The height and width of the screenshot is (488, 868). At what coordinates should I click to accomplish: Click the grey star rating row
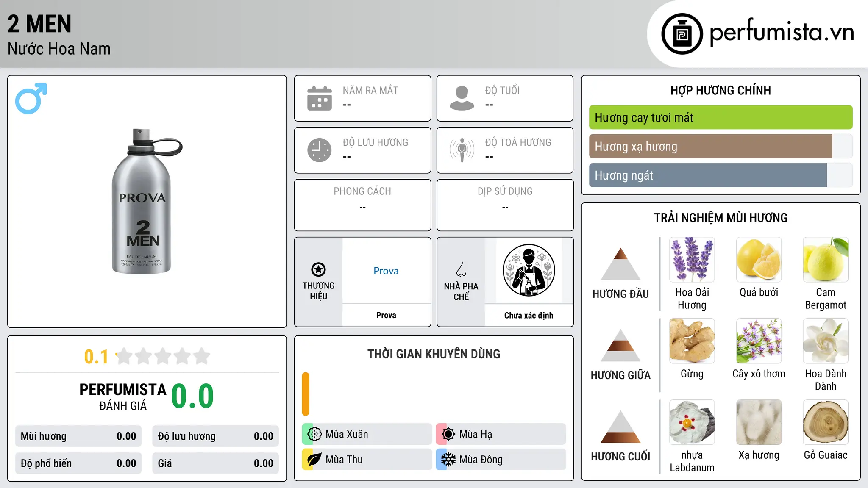coord(163,356)
